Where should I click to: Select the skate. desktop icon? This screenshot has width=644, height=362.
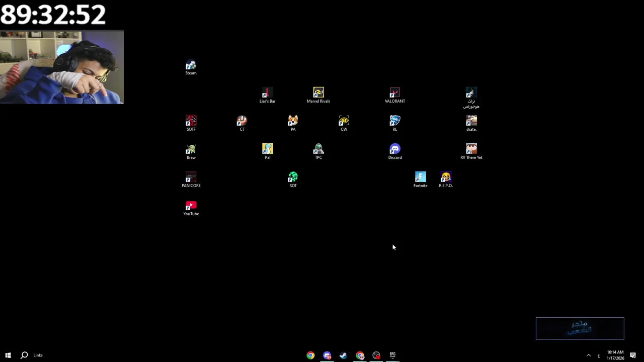click(x=471, y=124)
